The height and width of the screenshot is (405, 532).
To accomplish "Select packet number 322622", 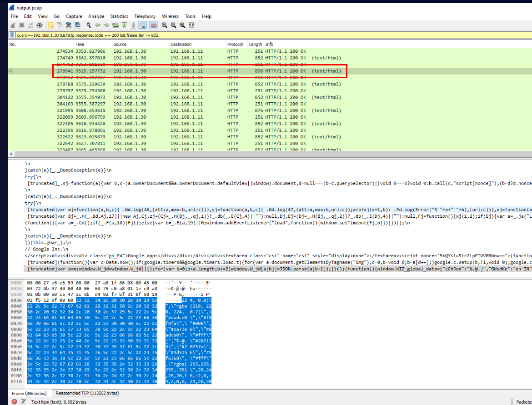I will tap(270, 137).
